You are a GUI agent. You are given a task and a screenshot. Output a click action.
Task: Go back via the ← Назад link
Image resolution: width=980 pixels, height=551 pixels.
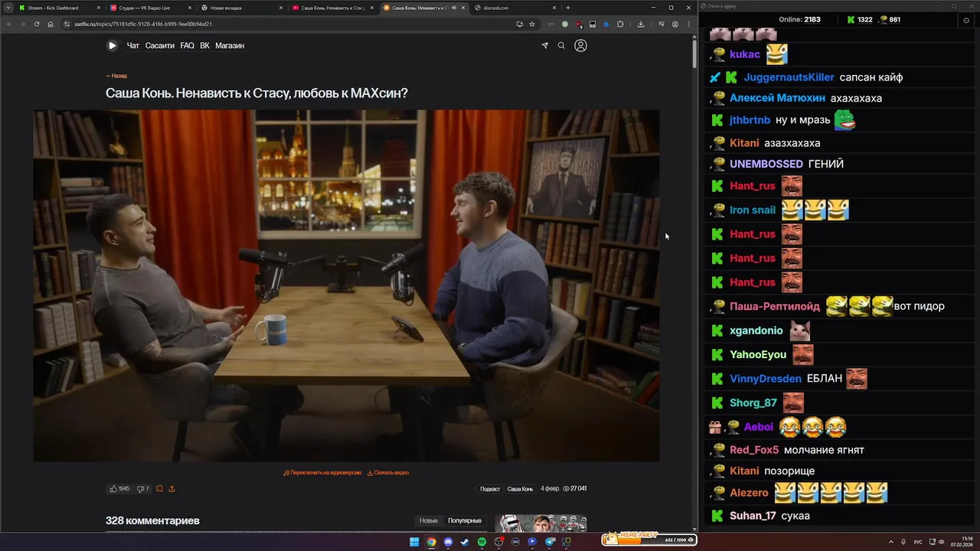(x=116, y=76)
